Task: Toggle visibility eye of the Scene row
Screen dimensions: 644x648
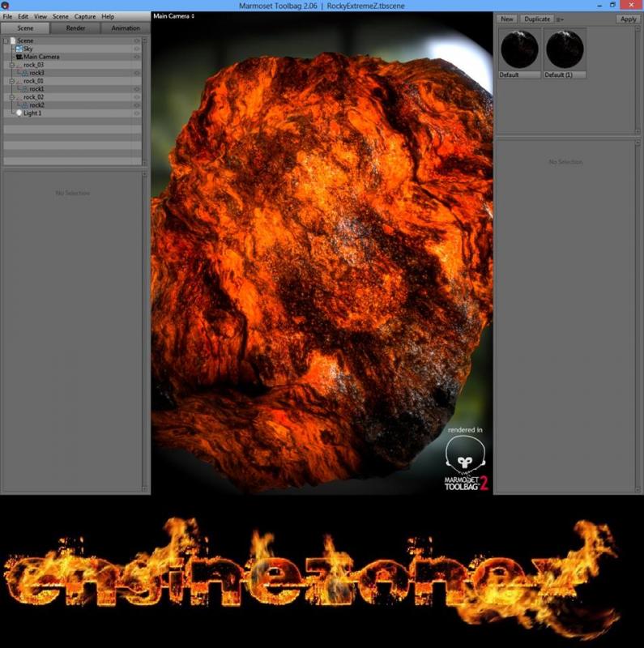Action: point(136,40)
